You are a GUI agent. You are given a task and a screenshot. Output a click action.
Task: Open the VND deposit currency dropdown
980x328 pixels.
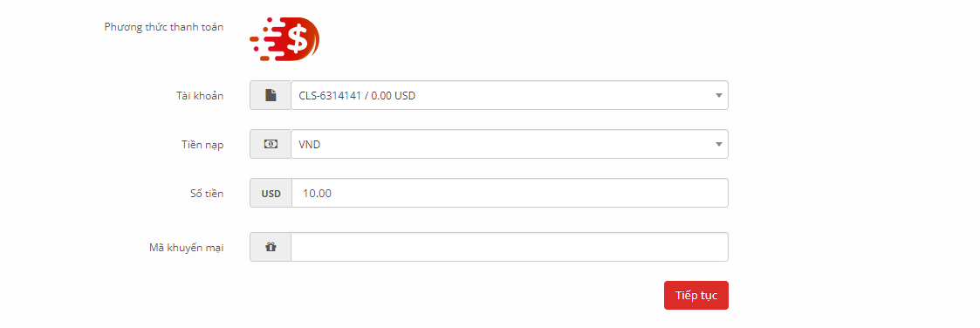(x=510, y=144)
